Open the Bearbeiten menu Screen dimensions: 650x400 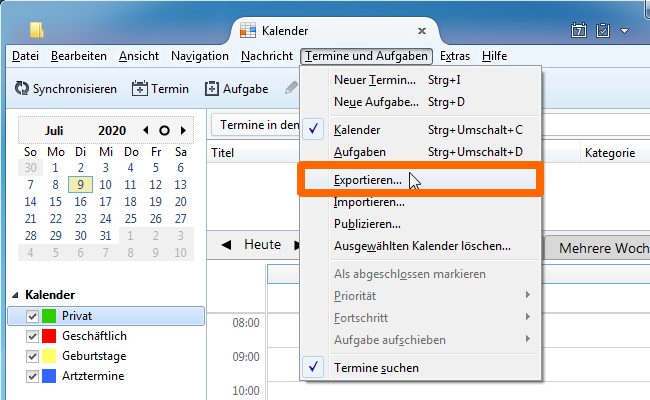pos(79,56)
